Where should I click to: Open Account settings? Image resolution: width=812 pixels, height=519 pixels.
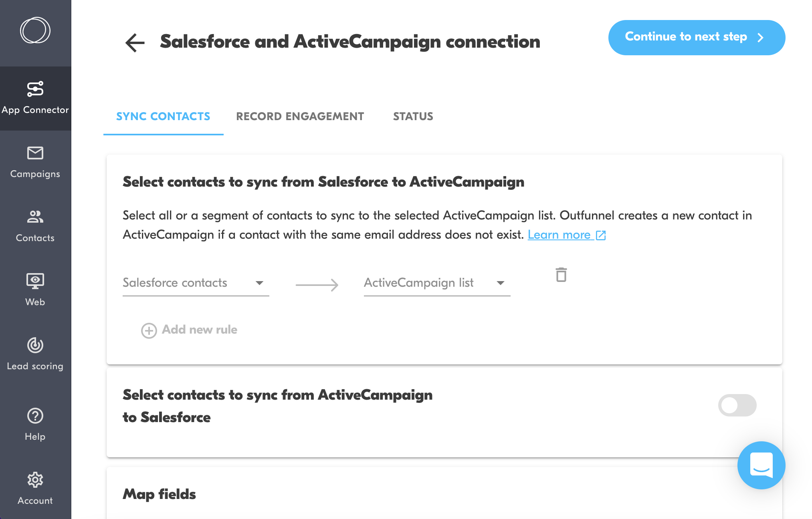pyautogui.click(x=35, y=489)
